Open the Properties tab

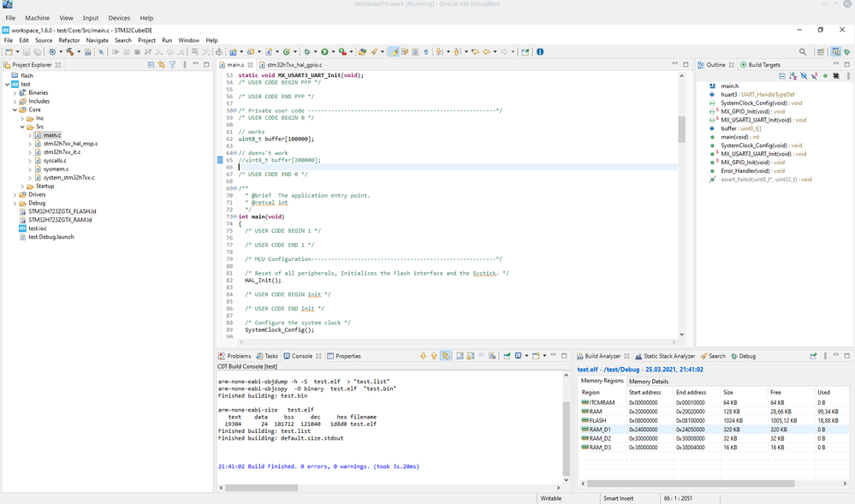tap(343, 356)
